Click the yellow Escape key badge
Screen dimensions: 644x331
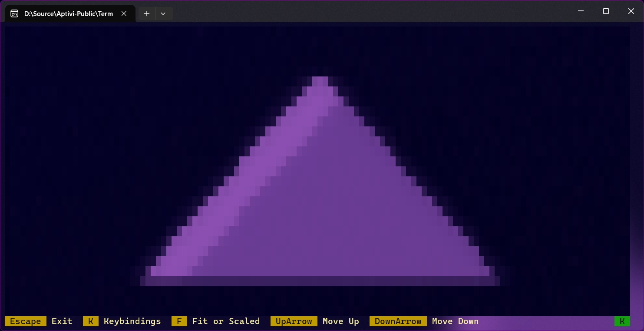[x=26, y=321]
